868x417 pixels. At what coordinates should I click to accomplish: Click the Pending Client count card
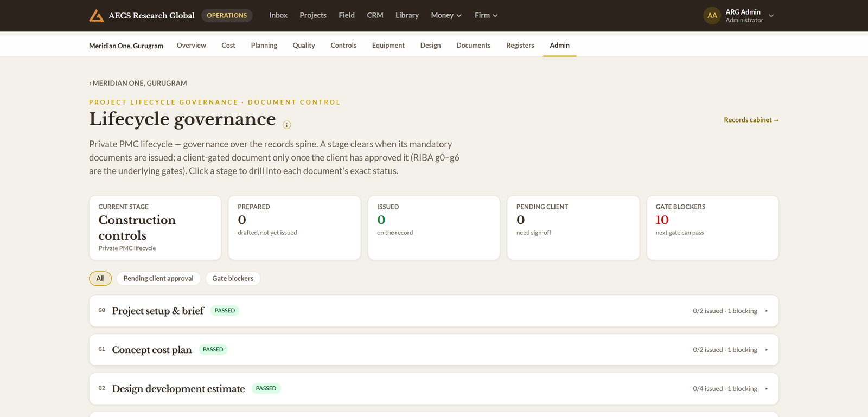(573, 228)
